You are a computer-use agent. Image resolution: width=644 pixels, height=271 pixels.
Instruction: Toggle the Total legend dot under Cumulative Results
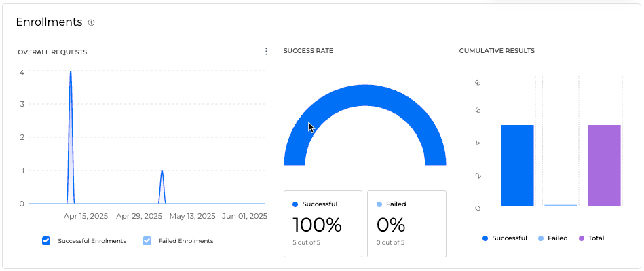point(581,238)
